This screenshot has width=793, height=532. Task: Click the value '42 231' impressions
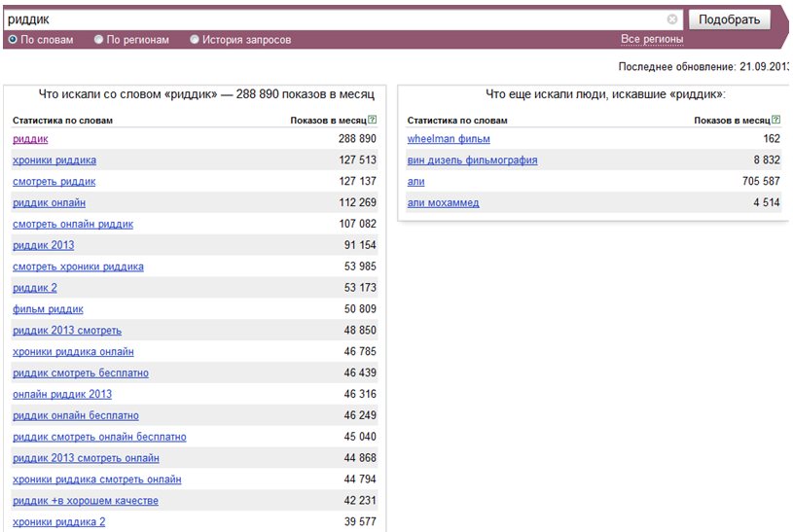[360, 500]
